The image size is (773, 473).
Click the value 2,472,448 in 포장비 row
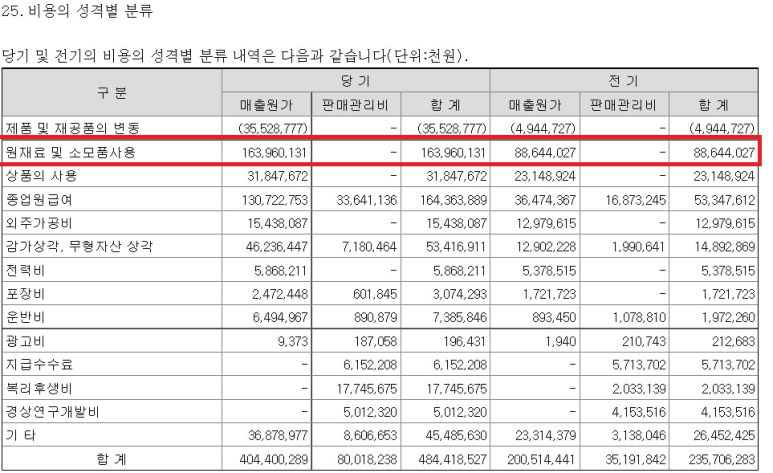point(280,294)
